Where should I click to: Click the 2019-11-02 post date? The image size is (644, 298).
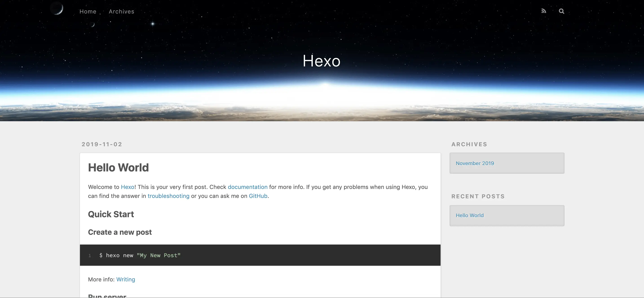pyautogui.click(x=102, y=144)
